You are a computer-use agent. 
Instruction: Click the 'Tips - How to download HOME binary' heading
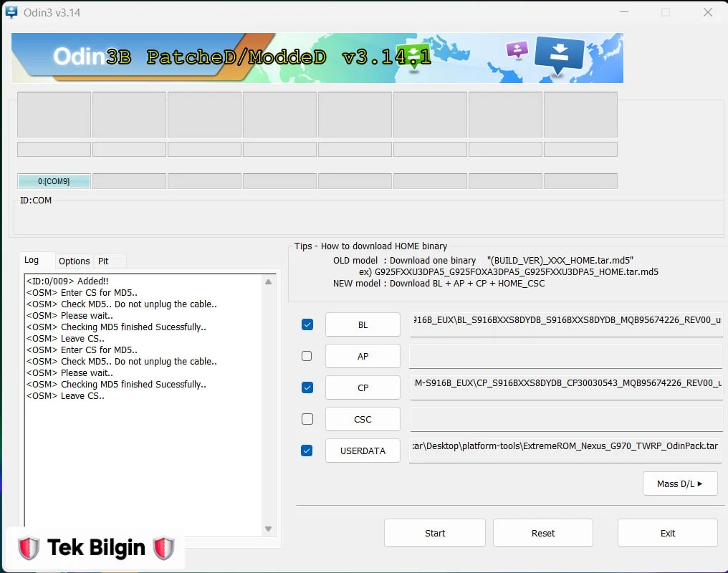(370, 246)
